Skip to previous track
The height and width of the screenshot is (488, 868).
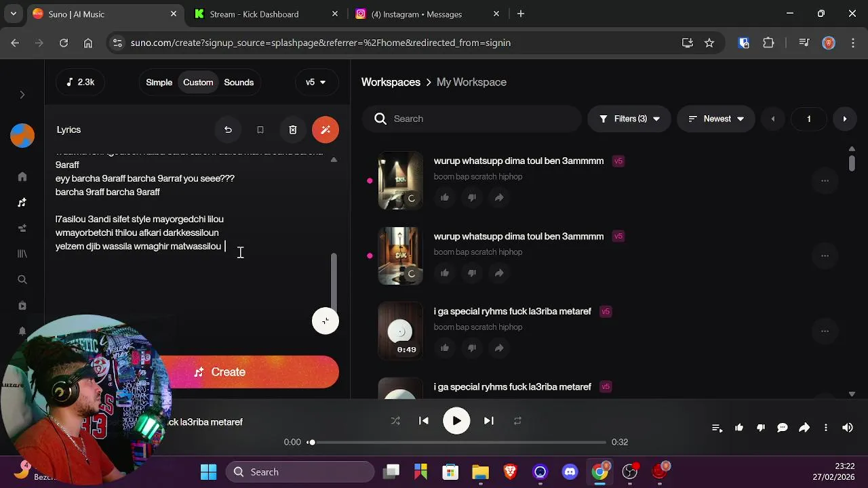424,421
